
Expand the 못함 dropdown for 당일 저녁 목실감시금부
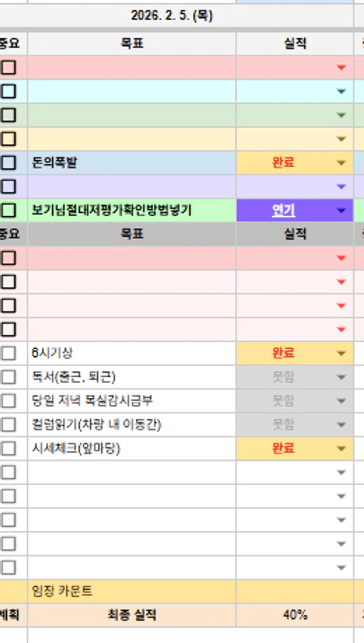[341, 401]
